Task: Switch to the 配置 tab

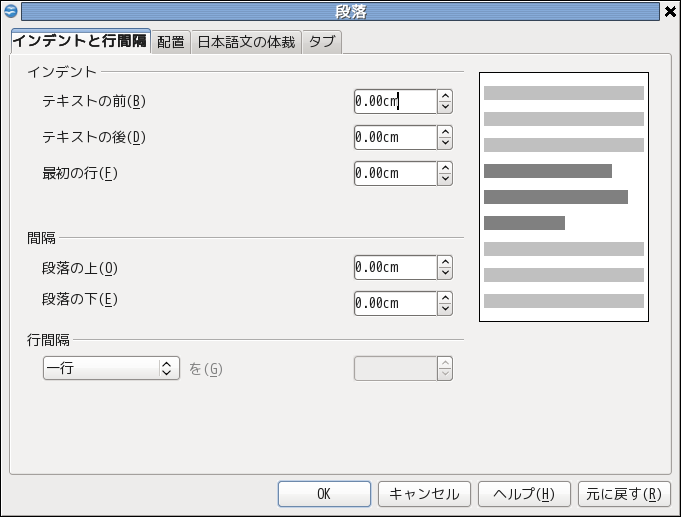Action: coord(171,43)
